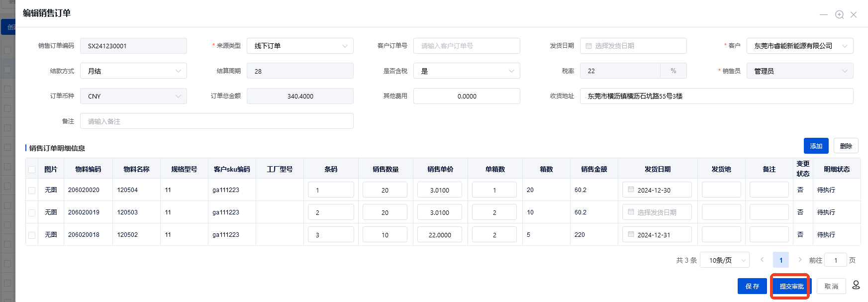Select page 1 in pagination
Screen dimensions: 868x302
click(780, 260)
